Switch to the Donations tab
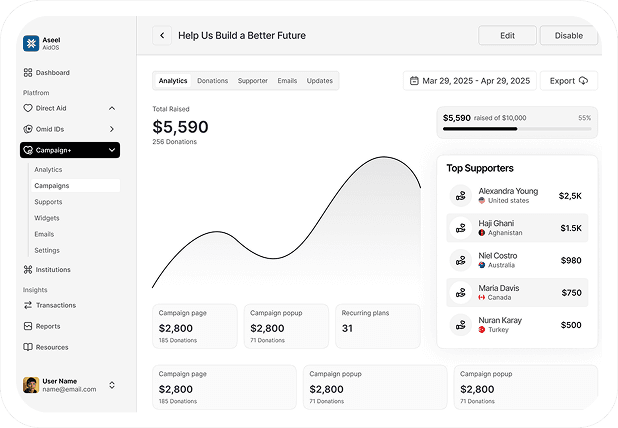This screenshot has height=428, width=618. 212,81
